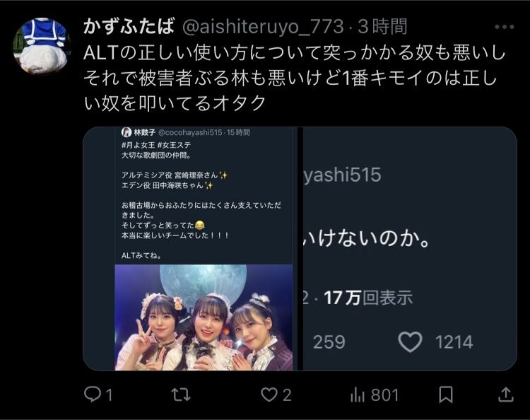Click the heart icon beside 1214
Viewport: 530px width, 420px height.
[x=410, y=342]
